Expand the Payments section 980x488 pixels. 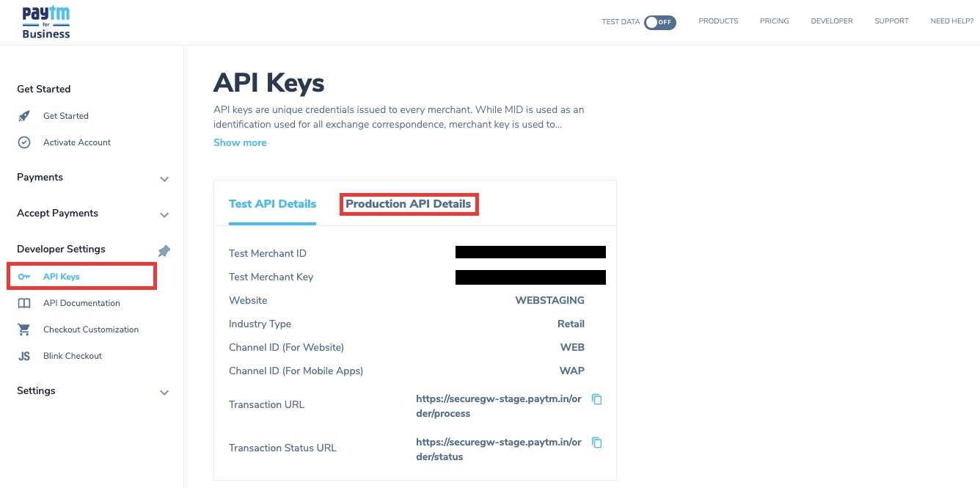(164, 179)
